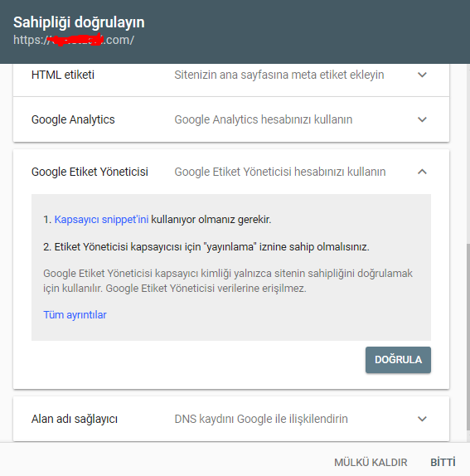470x476 pixels.
Task: Select the HTML etiketi method title
Action: pyautogui.click(x=63, y=75)
